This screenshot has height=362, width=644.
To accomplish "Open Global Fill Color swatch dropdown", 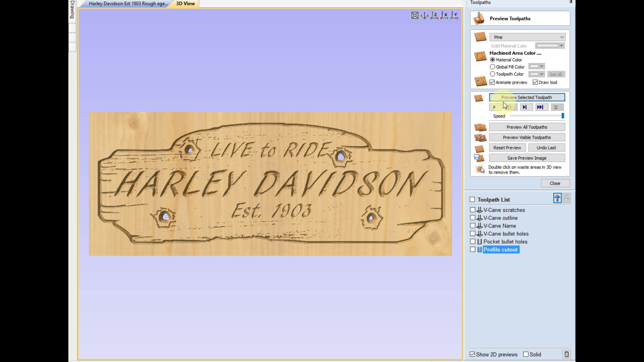I will (x=537, y=66).
